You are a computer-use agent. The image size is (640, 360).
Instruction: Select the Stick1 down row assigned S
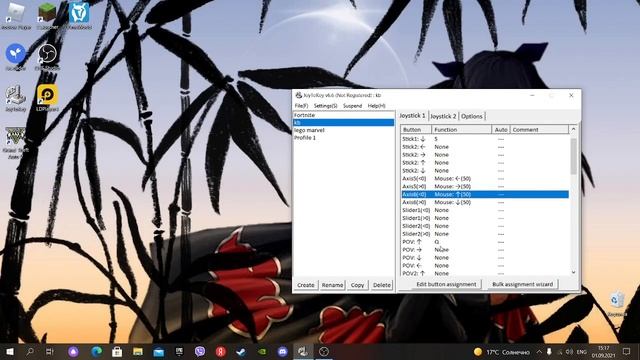click(485, 139)
